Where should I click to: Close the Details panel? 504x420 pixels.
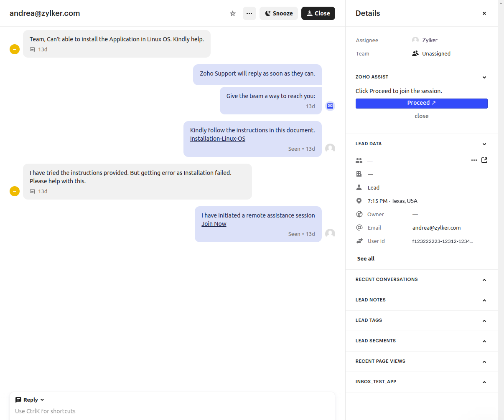[484, 13]
